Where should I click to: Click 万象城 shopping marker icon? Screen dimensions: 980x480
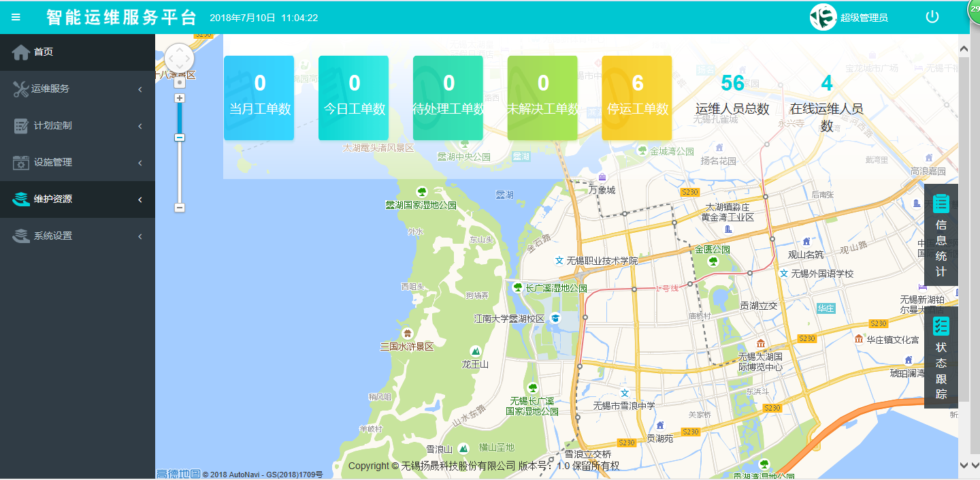click(602, 177)
